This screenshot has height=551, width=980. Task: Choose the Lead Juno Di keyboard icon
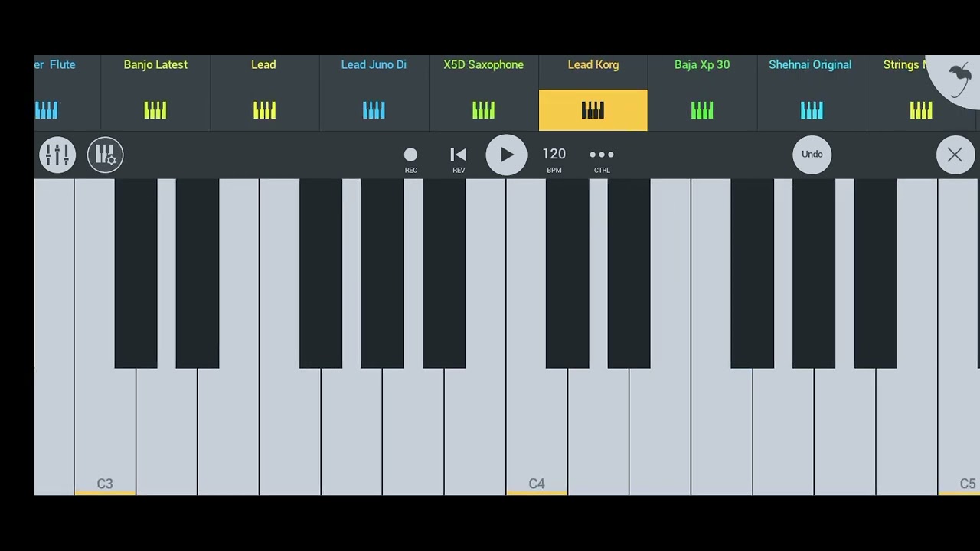coord(374,111)
